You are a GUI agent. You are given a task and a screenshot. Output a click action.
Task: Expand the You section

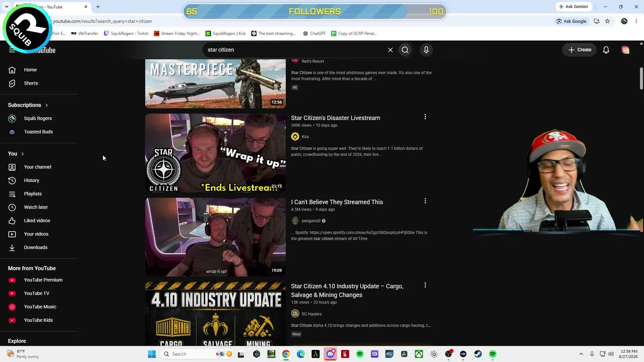16,153
